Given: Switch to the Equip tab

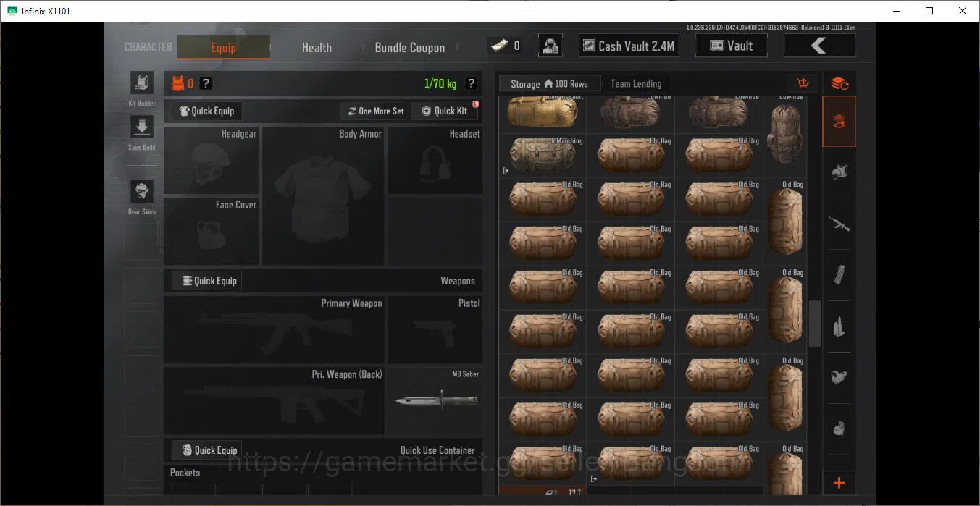Looking at the screenshot, I should point(223,48).
